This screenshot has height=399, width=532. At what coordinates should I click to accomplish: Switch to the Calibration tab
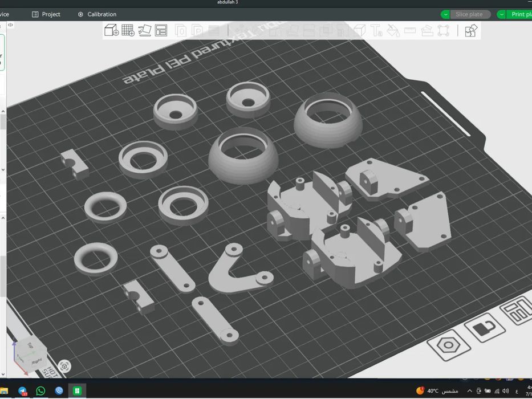click(x=98, y=14)
